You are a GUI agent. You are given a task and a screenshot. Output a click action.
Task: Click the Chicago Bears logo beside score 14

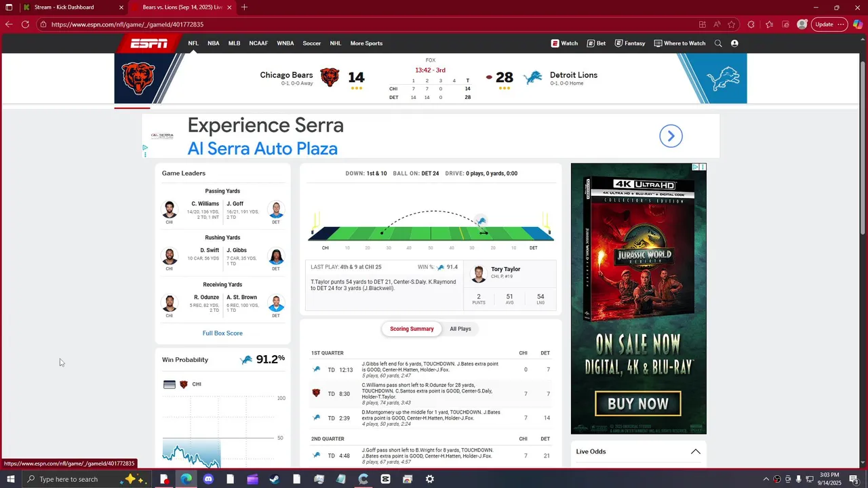pyautogui.click(x=330, y=77)
